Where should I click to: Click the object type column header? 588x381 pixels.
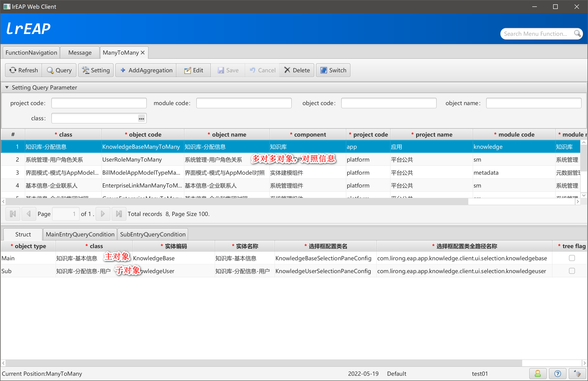click(x=28, y=246)
